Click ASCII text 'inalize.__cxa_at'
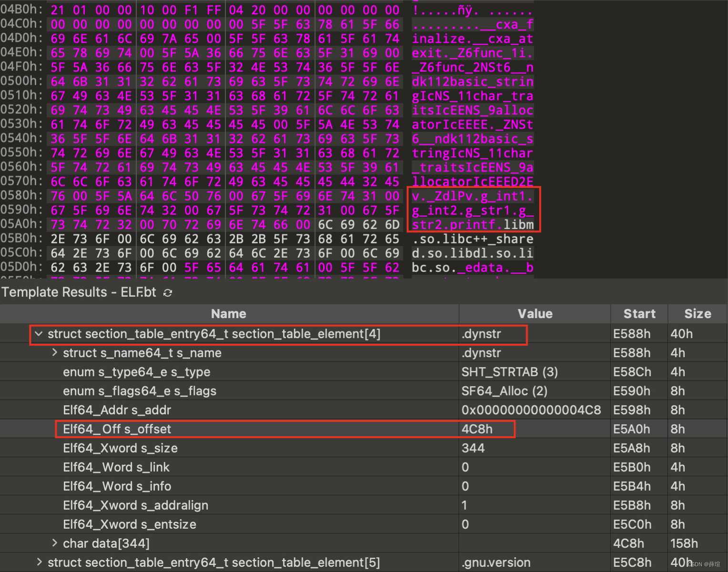 (x=473, y=39)
